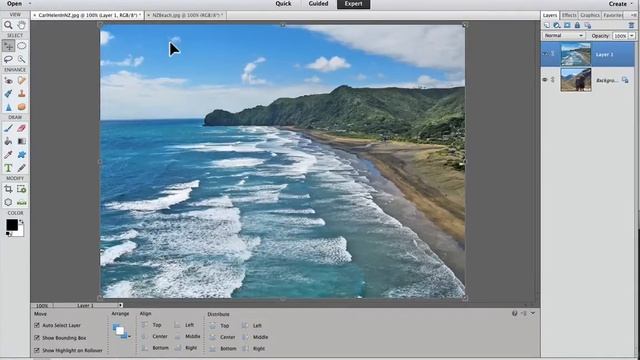Select the Hand tool
Viewport: 640px width, 360px height.
[22, 25]
